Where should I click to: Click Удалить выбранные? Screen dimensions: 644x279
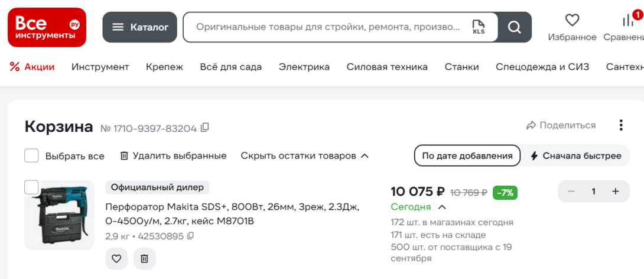[x=173, y=155]
